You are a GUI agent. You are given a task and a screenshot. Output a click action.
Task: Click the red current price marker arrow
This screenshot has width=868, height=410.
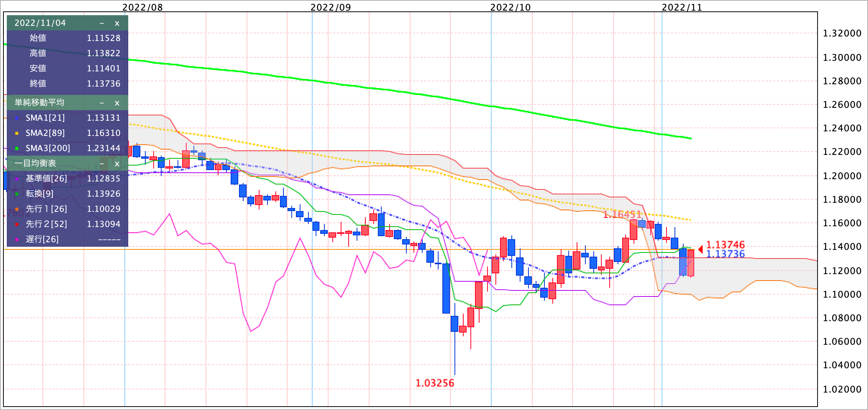coord(701,249)
